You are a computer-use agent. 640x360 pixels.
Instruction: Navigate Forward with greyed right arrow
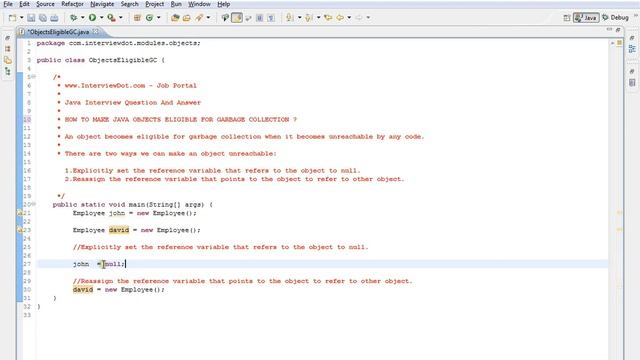pyautogui.click(x=359, y=18)
